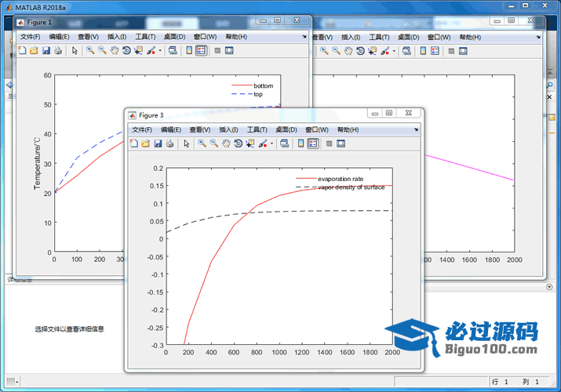The width and height of the screenshot is (561, 392).
Task: Click Link Plot icon in Figure 2 window
Action: (x=406, y=51)
